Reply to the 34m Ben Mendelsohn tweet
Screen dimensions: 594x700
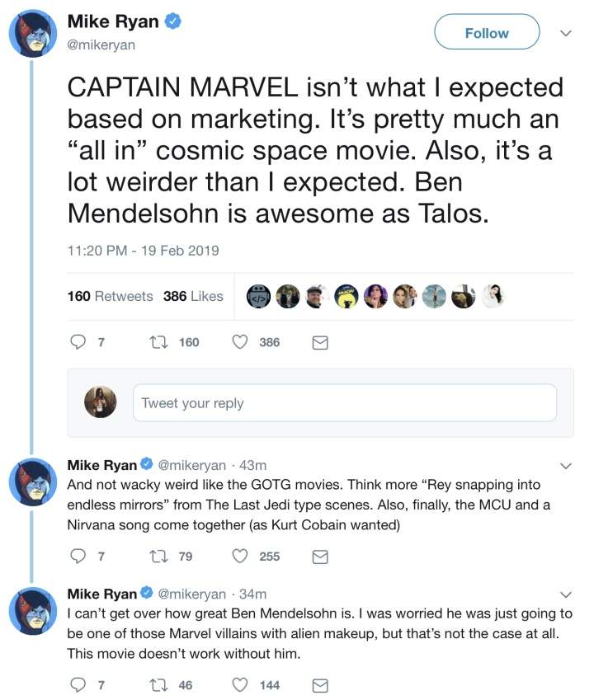coord(80,684)
